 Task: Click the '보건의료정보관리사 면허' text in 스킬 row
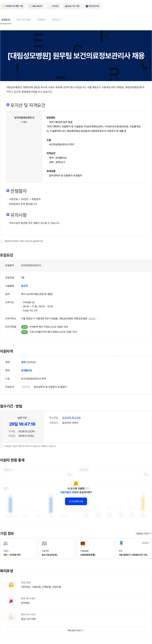tap(33, 379)
